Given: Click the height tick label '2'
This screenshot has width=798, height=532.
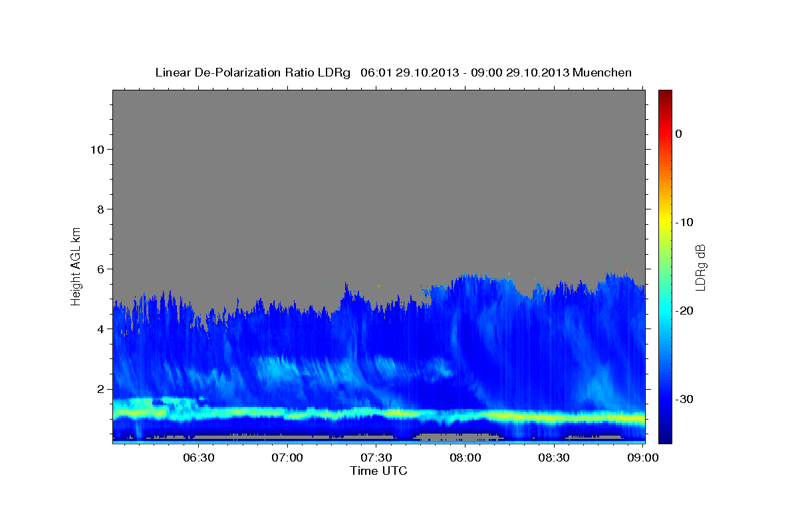Looking at the screenshot, I should pyautogui.click(x=100, y=389).
